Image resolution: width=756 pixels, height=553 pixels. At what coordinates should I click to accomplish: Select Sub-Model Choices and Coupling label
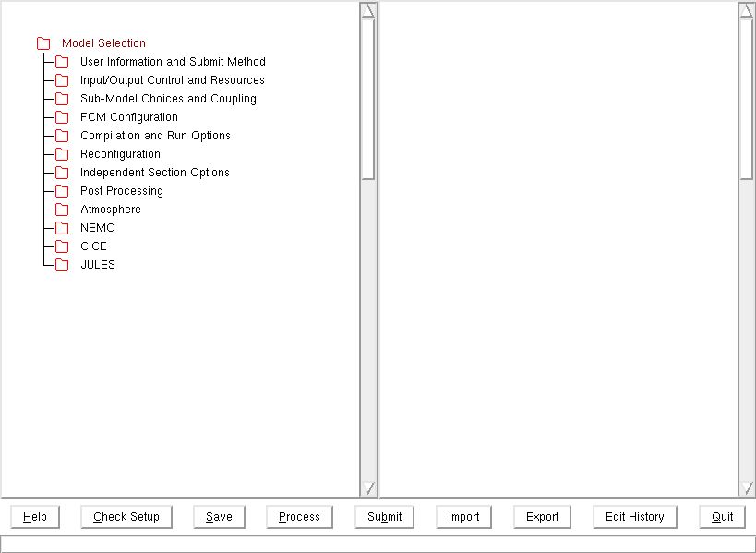(x=168, y=99)
